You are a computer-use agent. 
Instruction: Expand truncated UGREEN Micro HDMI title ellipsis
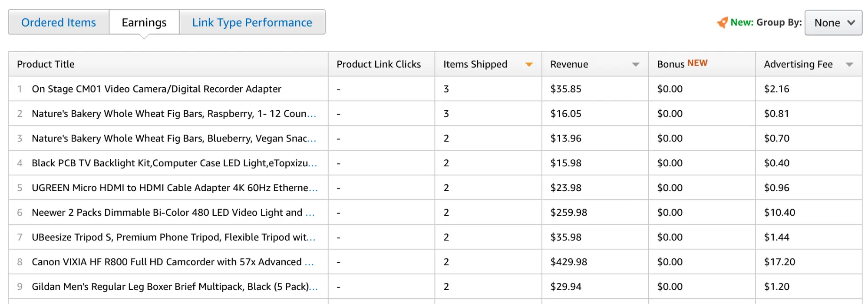coord(313,189)
